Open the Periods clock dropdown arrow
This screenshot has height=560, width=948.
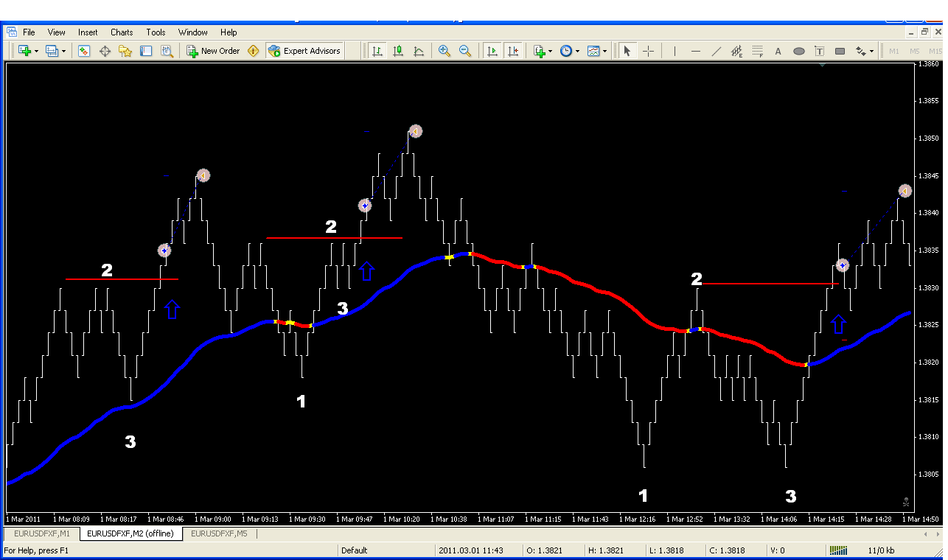(x=577, y=51)
